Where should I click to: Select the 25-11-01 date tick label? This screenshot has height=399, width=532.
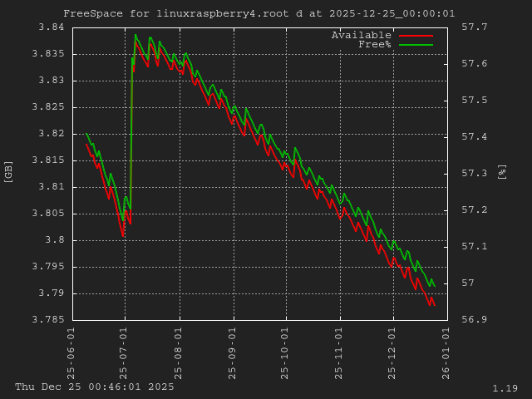point(339,345)
